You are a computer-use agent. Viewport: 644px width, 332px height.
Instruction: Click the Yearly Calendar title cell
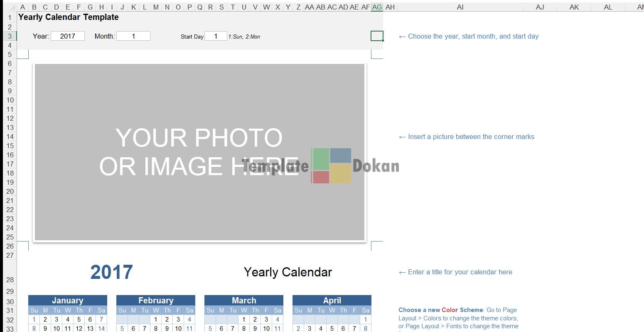pos(288,272)
